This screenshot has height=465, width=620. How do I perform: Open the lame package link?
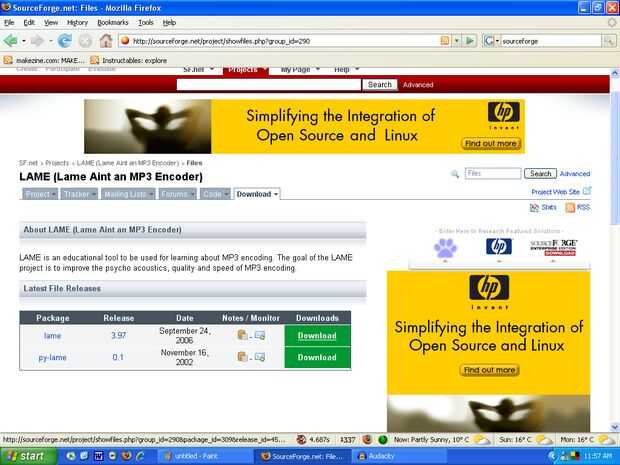[52, 336]
